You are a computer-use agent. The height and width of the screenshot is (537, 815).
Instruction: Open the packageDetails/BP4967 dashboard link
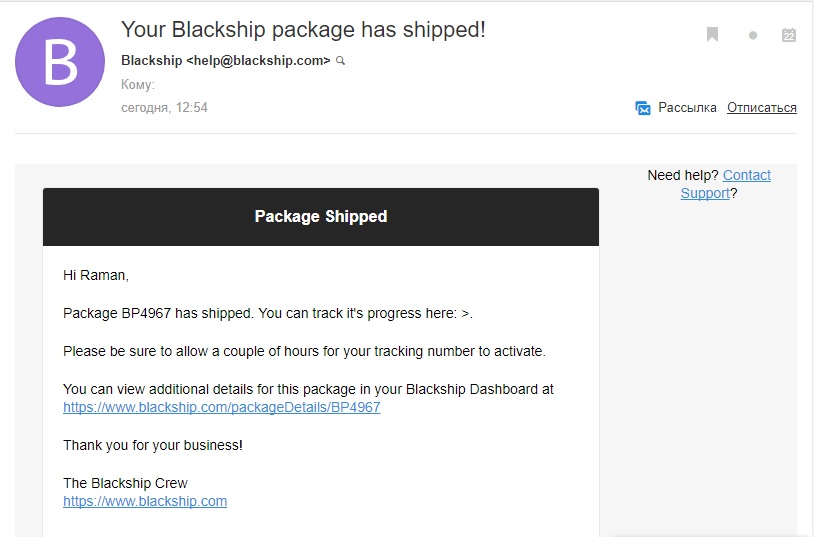click(221, 407)
